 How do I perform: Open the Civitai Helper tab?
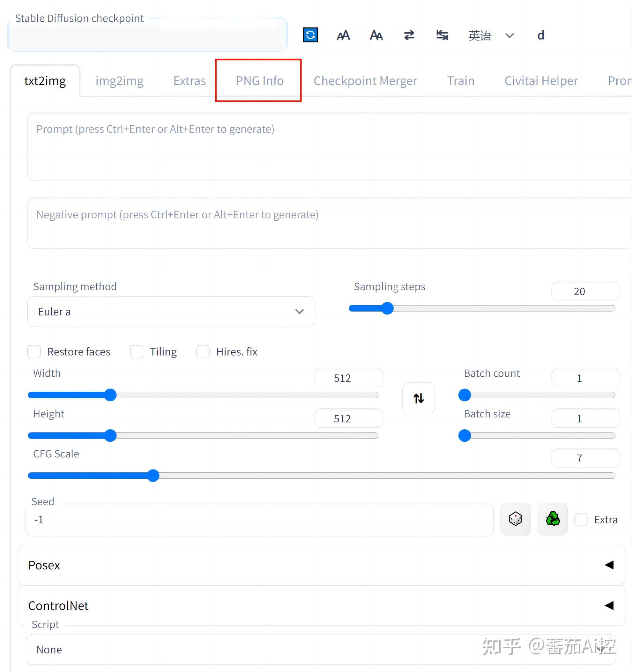click(x=541, y=81)
